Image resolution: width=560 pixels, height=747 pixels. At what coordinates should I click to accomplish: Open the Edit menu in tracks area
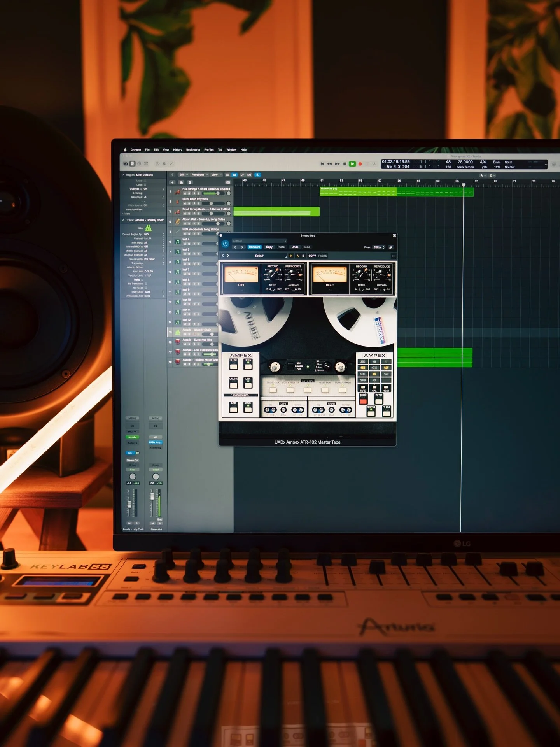click(x=183, y=175)
